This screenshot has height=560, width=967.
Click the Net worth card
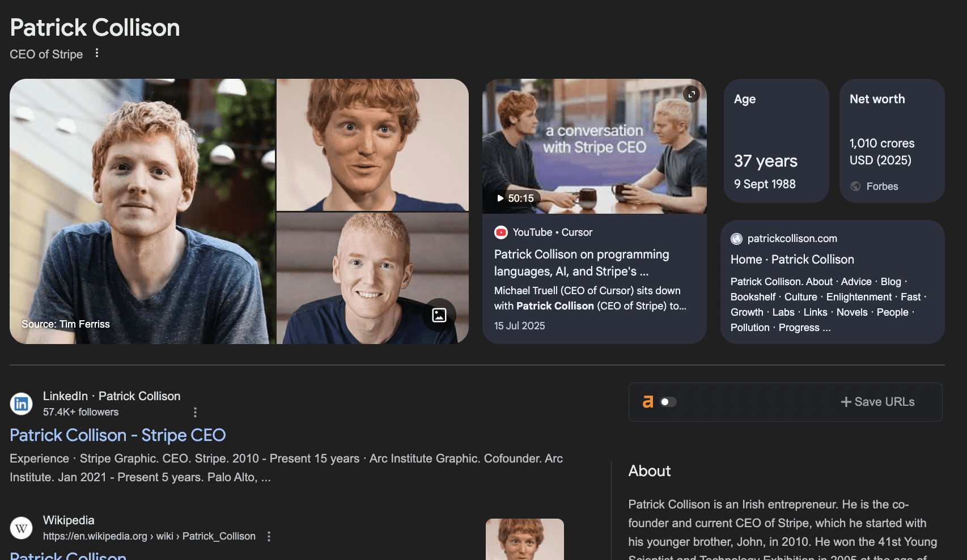click(892, 141)
